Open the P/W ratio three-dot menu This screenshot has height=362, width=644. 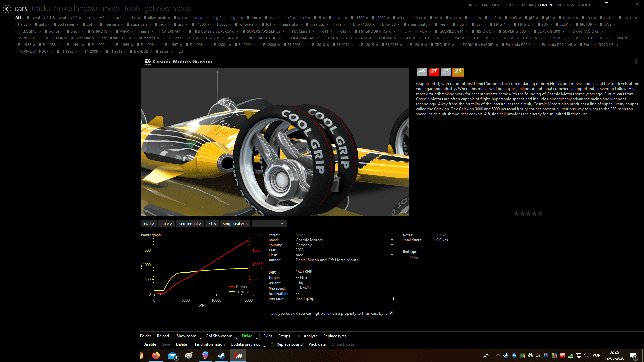coord(393,299)
